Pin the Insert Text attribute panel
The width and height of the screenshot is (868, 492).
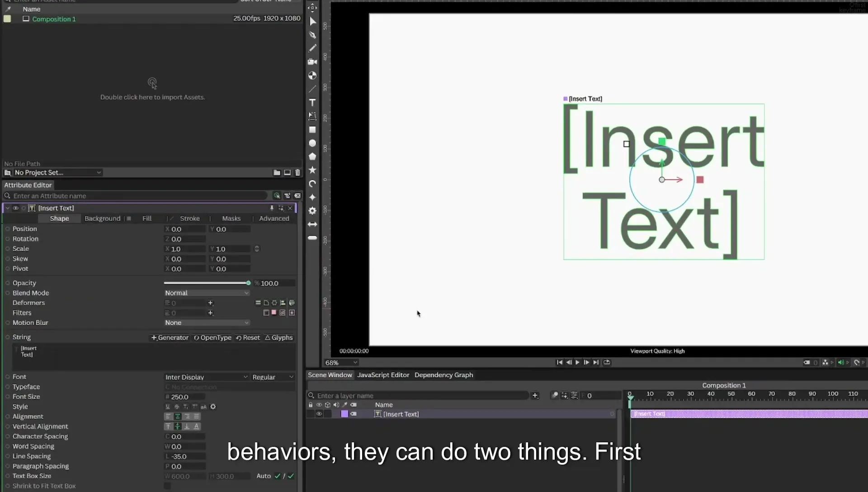(x=272, y=208)
